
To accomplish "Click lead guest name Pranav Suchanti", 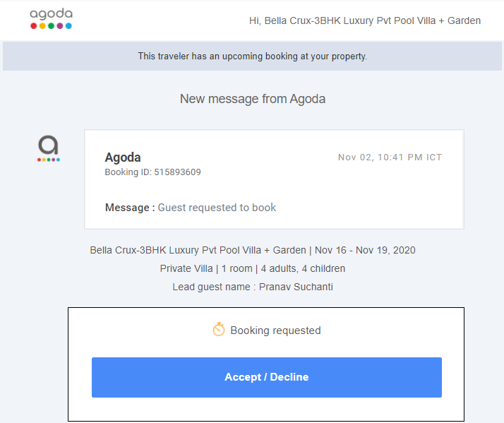I will point(253,287).
